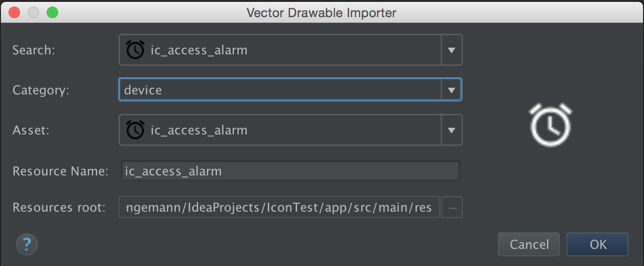This screenshot has height=266, width=644.
Task: Confirm import with the OK button
Action: pos(598,245)
